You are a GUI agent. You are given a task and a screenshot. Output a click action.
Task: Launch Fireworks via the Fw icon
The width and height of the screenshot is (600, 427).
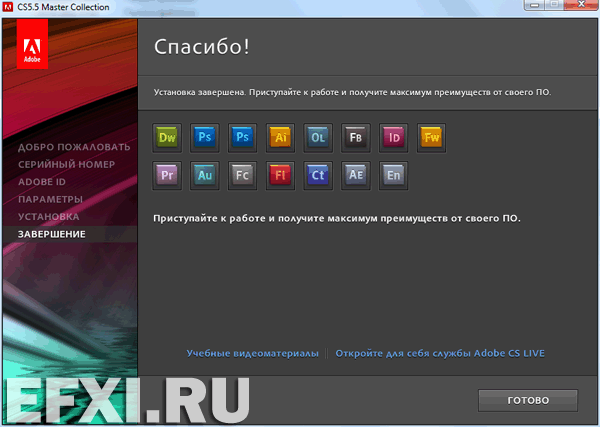tap(432, 138)
